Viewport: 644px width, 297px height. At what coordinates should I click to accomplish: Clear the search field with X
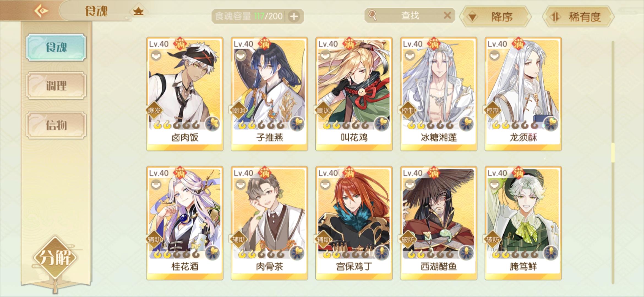[447, 15]
